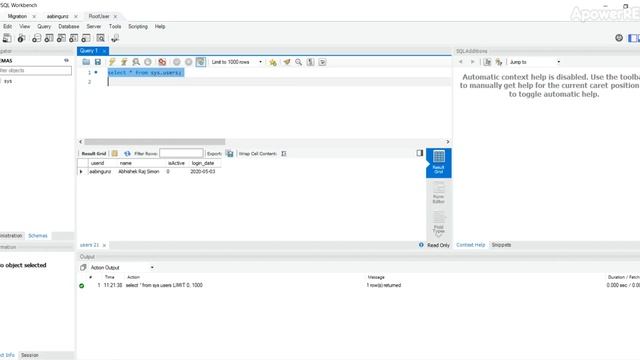Click the search table data icon in main toolbar
This screenshot has width=640, height=360.
tap(100, 38)
